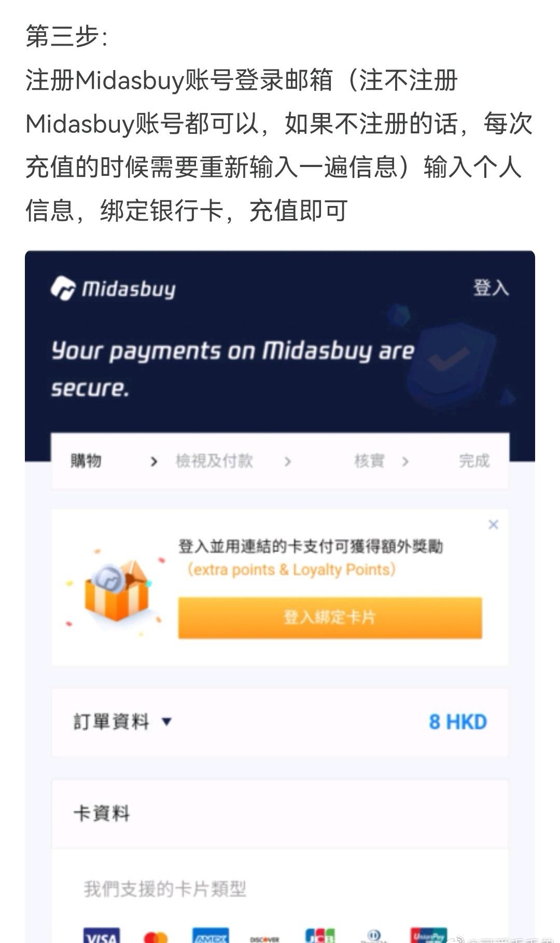Select the 檢視及付款 step tab
This screenshot has width=560, height=943.
(x=214, y=461)
